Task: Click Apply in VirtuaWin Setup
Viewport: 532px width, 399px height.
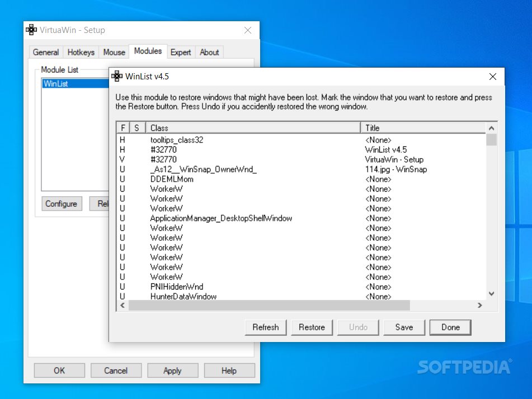Action: click(x=173, y=370)
